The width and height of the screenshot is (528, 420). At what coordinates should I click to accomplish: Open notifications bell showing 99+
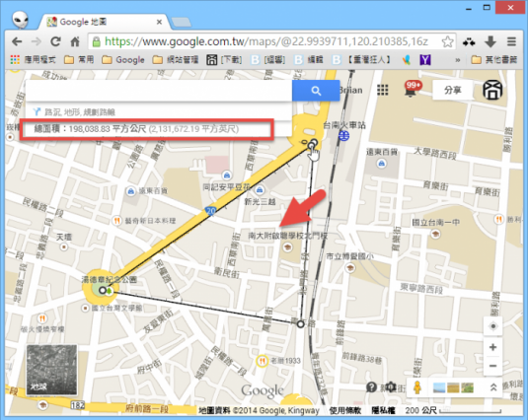tap(412, 90)
